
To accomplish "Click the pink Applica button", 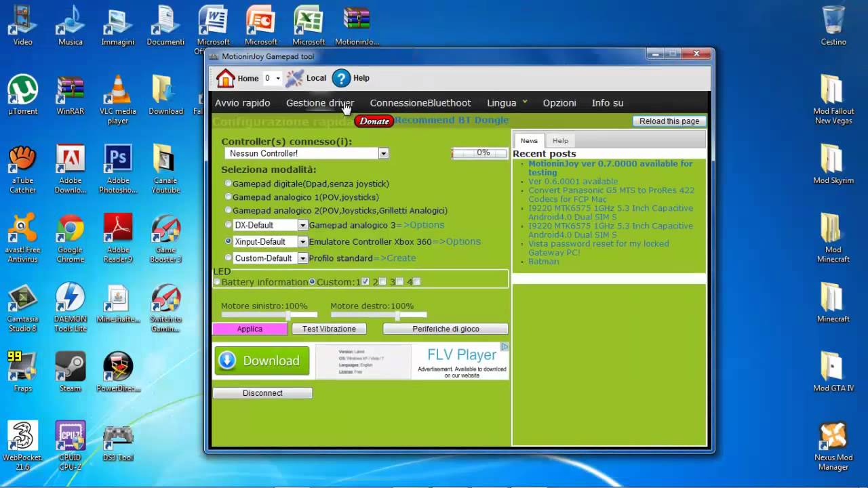I will 250,329.
